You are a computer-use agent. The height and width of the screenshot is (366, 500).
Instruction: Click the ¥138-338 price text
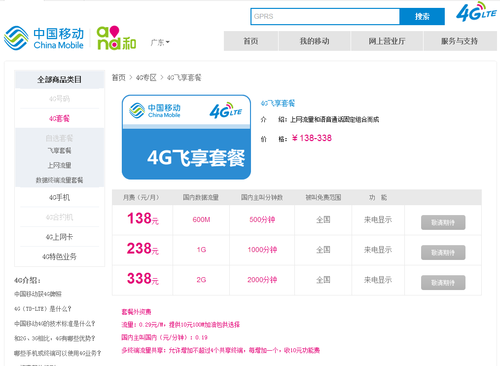(x=312, y=138)
